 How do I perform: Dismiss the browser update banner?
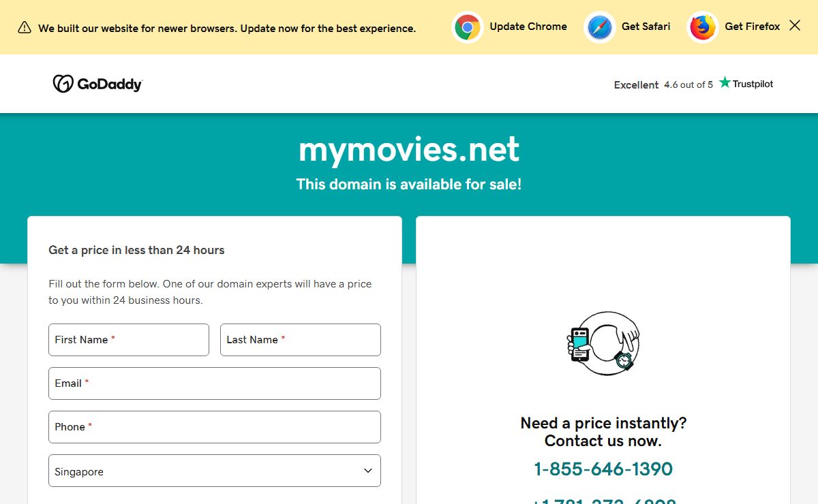click(x=795, y=26)
